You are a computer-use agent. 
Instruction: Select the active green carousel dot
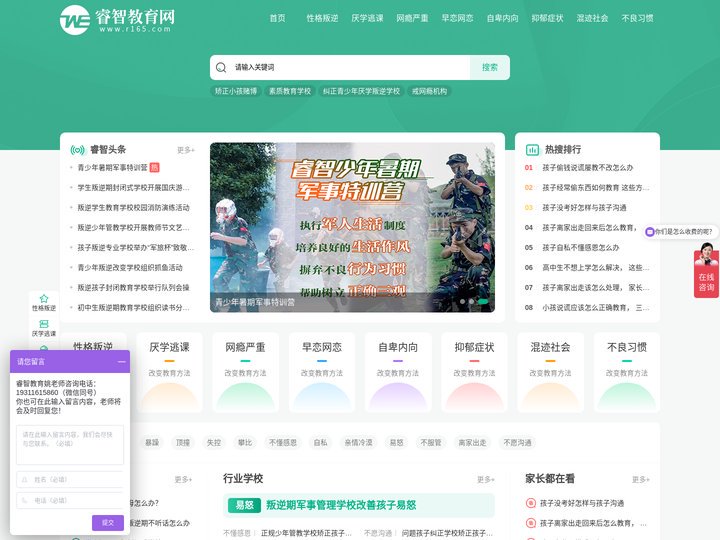[x=483, y=302]
